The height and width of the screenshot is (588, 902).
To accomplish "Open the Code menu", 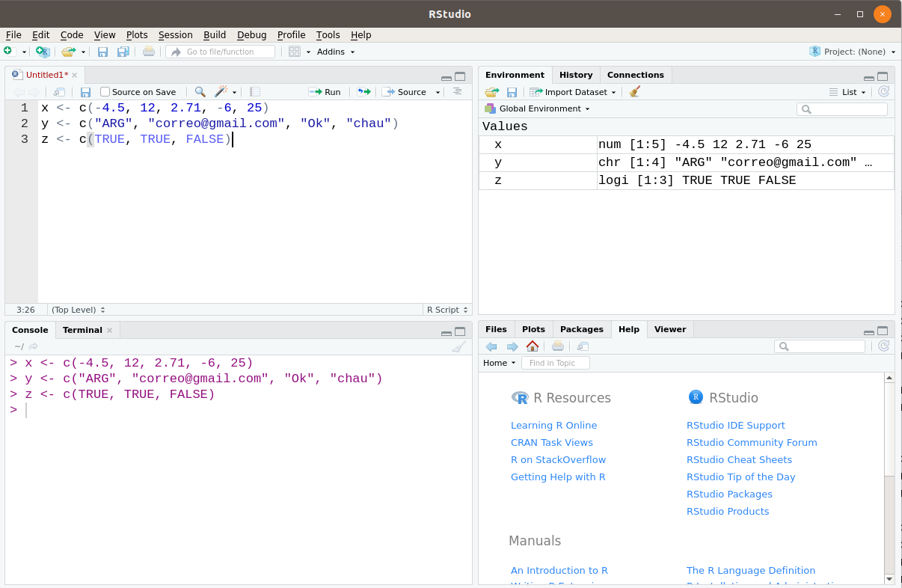I will [72, 35].
